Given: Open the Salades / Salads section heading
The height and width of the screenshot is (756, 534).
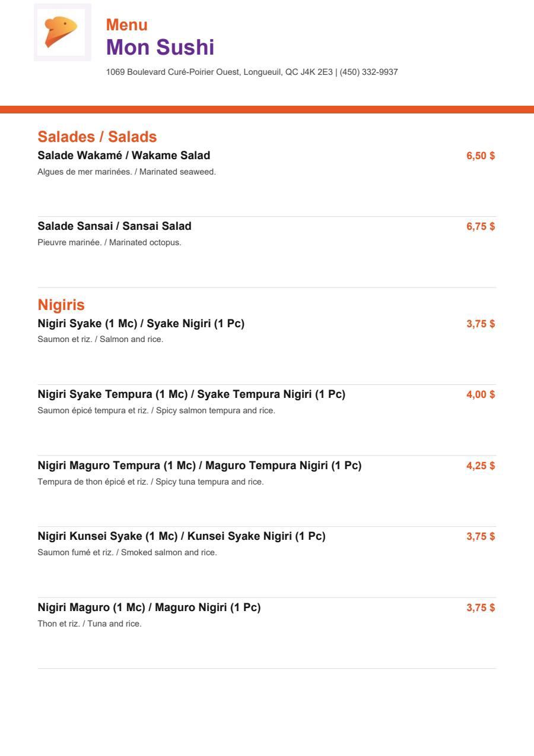Looking at the screenshot, I should click(97, 137).
